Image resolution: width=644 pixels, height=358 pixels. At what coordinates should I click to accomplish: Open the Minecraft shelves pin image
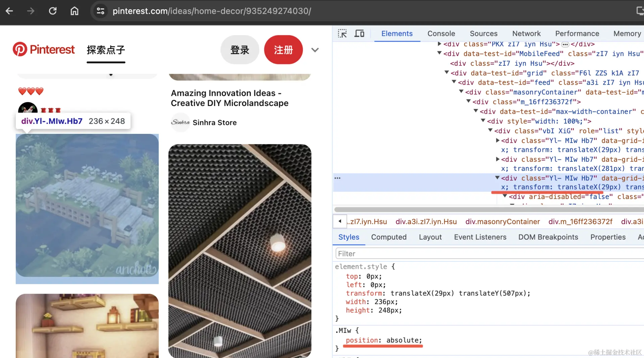(87, 326)
